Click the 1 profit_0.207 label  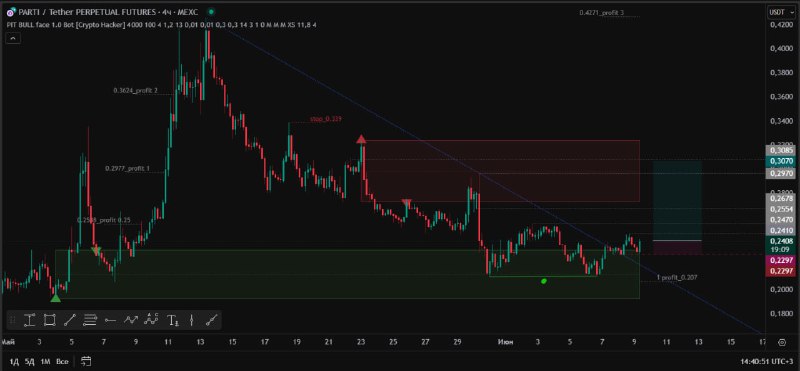click(677, 278)
